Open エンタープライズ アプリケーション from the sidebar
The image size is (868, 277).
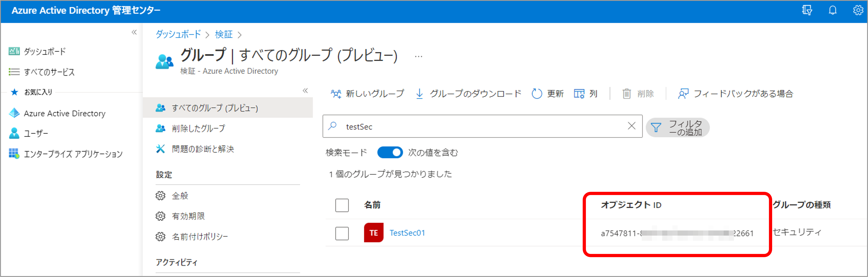[x=14, y=154]
